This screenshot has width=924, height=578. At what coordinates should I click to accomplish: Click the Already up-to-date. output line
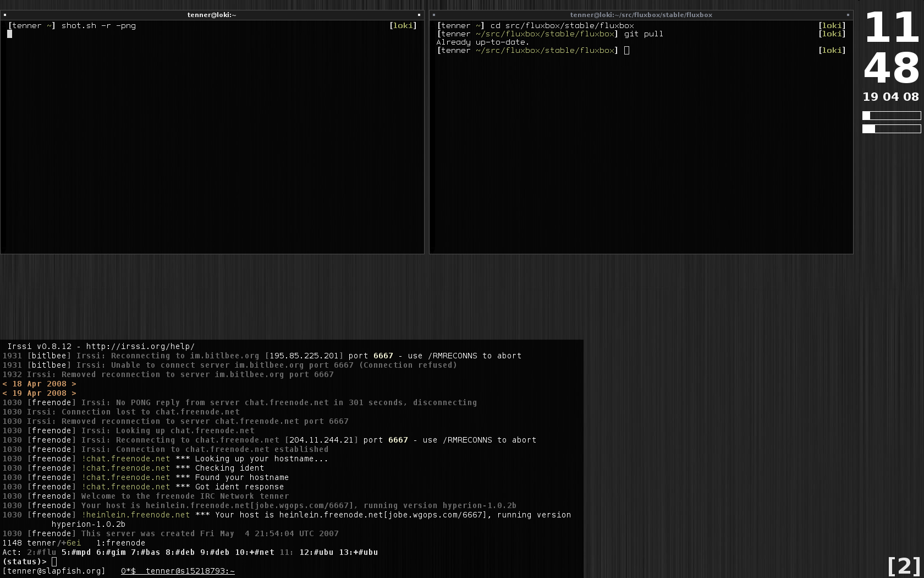(x=483, y=42)
